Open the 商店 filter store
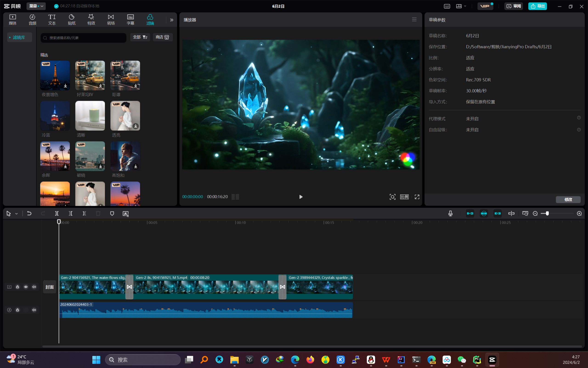The height and width of the screenshot is (368, 588). pos(163,37)
